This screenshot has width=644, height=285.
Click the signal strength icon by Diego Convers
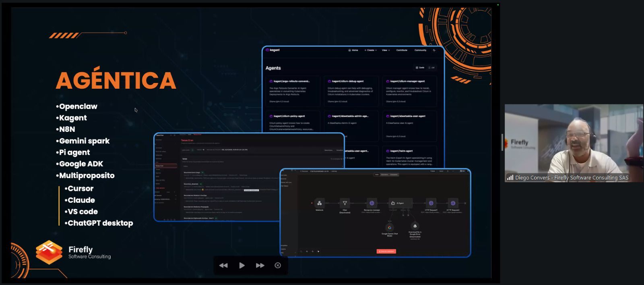[x=510, y=177]
